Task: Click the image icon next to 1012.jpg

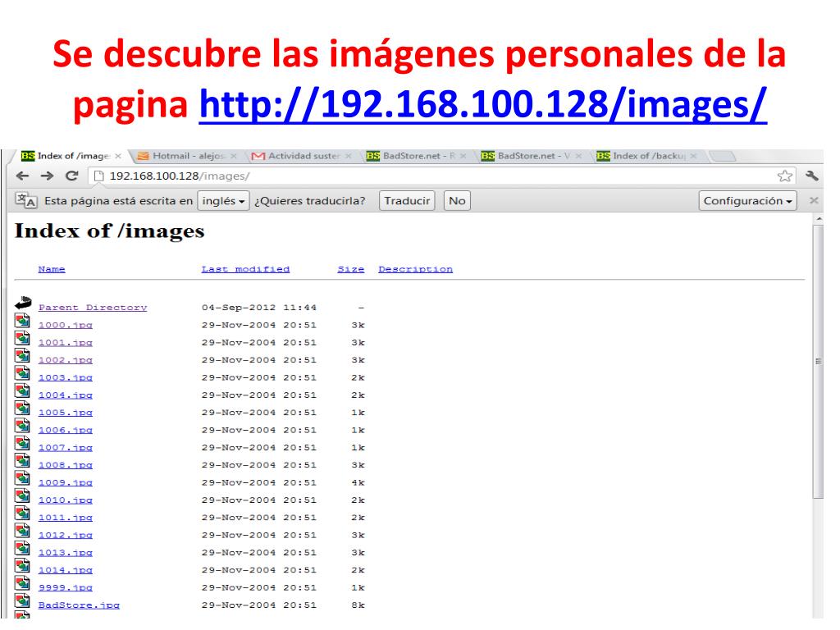Action: [x=22, y=531]
